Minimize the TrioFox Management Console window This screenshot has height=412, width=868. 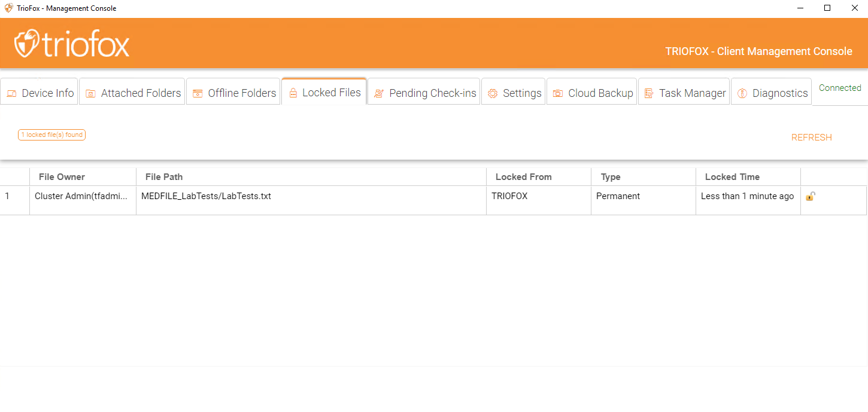coord(800,8)
